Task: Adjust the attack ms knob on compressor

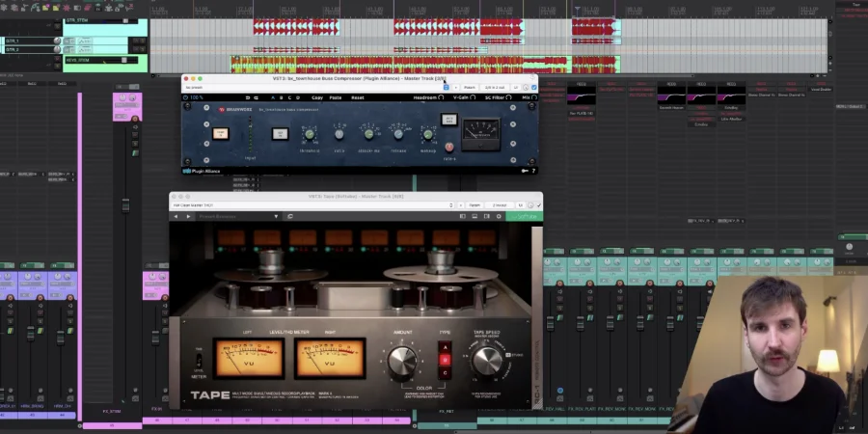Action: pos(368,134)
